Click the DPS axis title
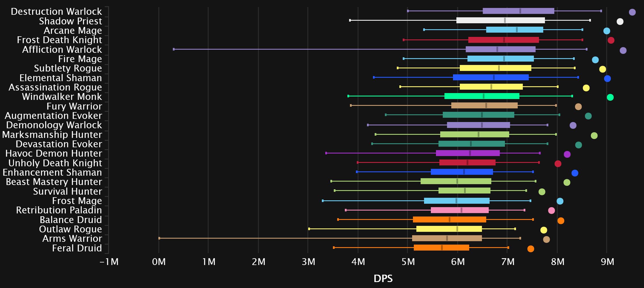 coord(383,279)
